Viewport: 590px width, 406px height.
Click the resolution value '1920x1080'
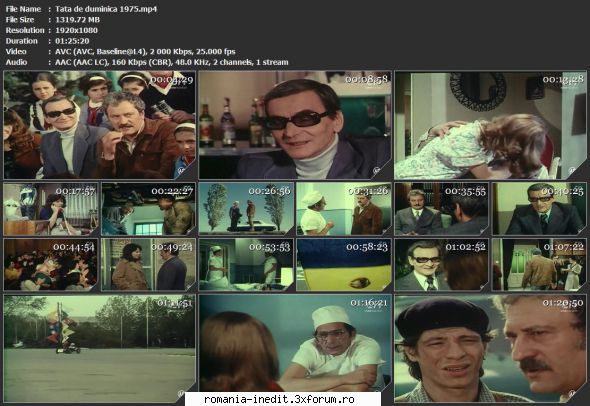76,30
